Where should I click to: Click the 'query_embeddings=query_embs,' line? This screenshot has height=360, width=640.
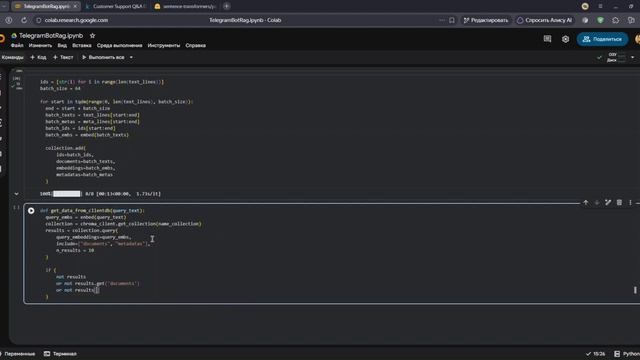click(94, 237)
